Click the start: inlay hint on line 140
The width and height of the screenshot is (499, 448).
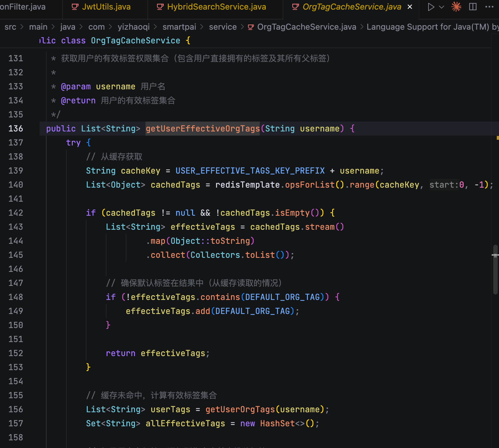pos(444,185)
